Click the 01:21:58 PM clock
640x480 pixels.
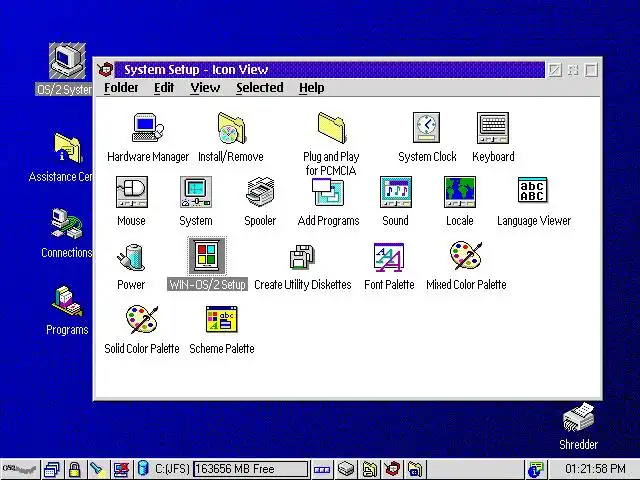595,469
